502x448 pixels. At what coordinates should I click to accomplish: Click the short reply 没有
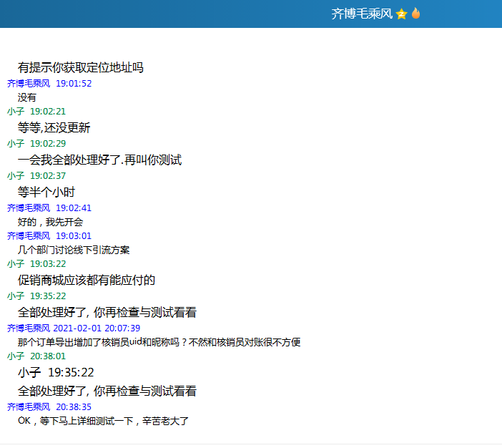click(27, 97)
